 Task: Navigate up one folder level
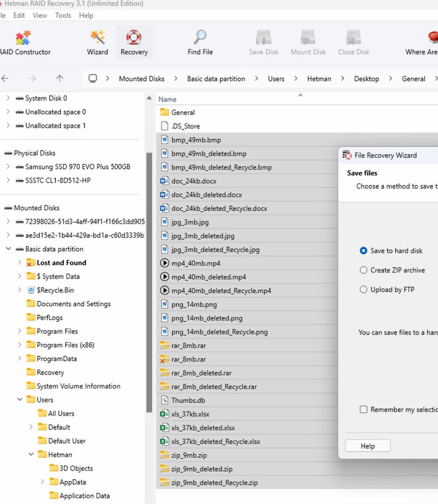[x=59, y=79]
